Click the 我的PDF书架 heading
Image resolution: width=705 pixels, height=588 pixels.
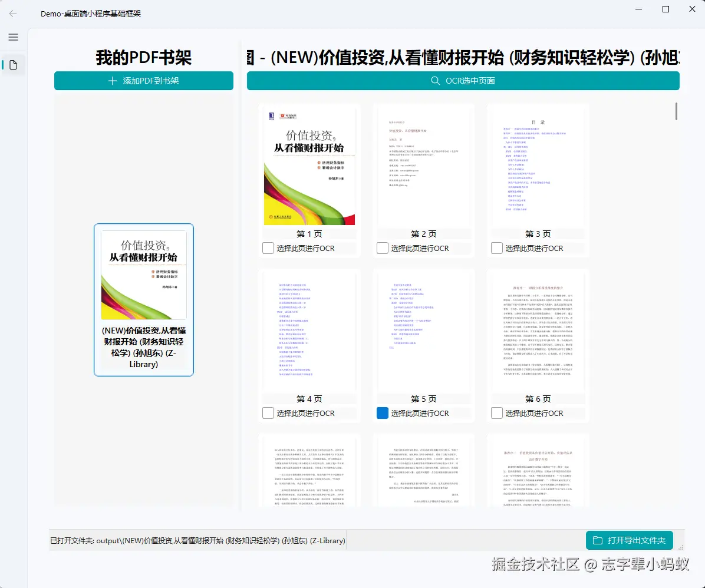click(144, 58)
